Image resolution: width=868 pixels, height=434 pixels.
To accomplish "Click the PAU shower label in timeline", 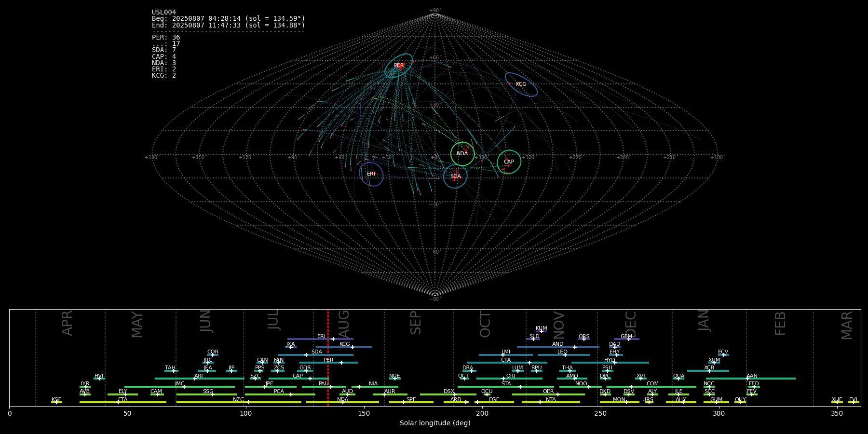I will pyautogui.click(x=324, y=384).
